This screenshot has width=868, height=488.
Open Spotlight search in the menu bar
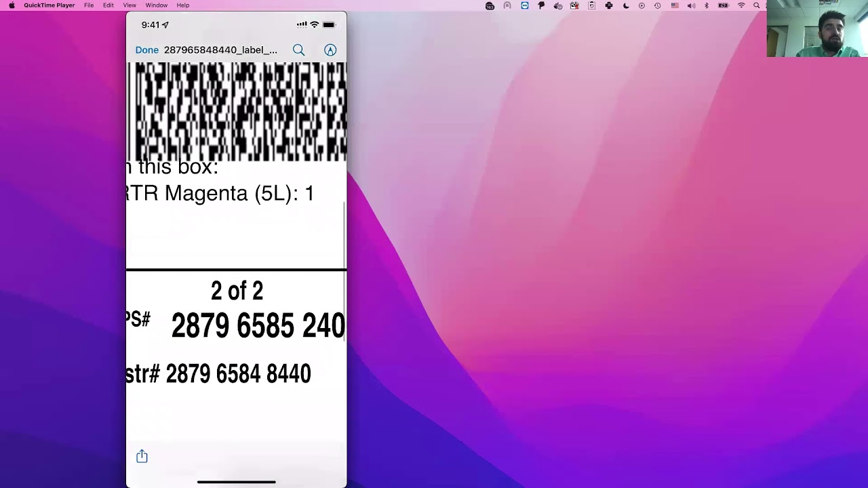(757, 5)
